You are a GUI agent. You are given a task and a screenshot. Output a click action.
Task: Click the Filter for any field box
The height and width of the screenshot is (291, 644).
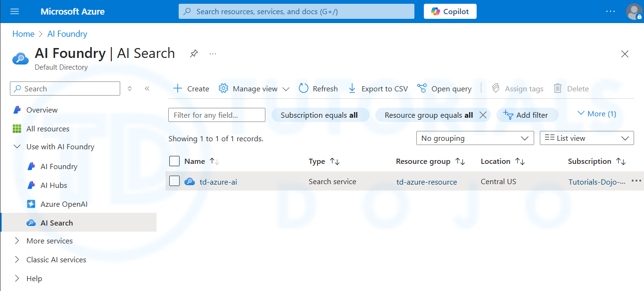pyautogui.click(x=217, y=115)
